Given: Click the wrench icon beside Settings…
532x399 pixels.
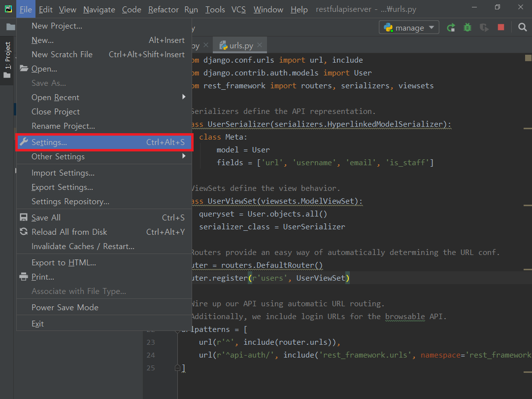Looking at the screenshot, I should click(24, 142).
